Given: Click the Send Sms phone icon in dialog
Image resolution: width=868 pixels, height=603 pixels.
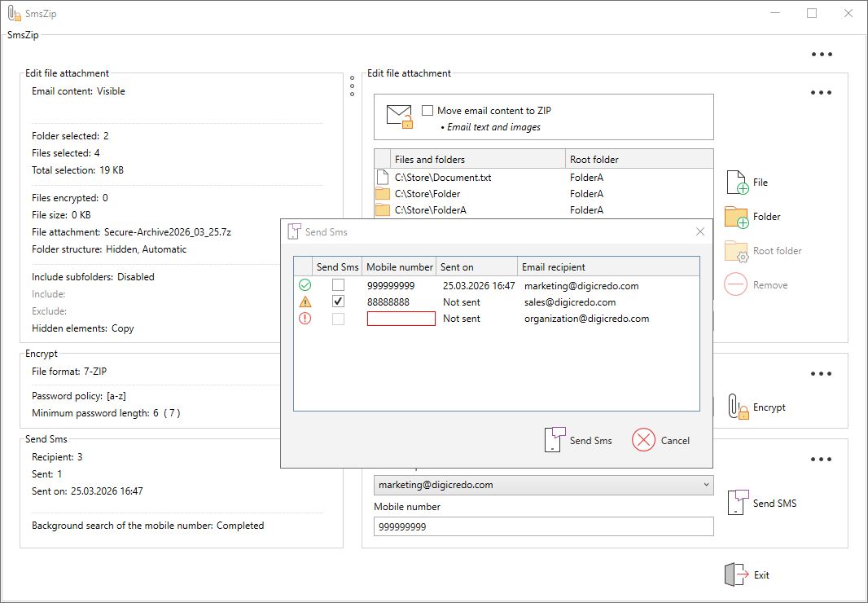Looking at the screenshot, I should [555, 440].
